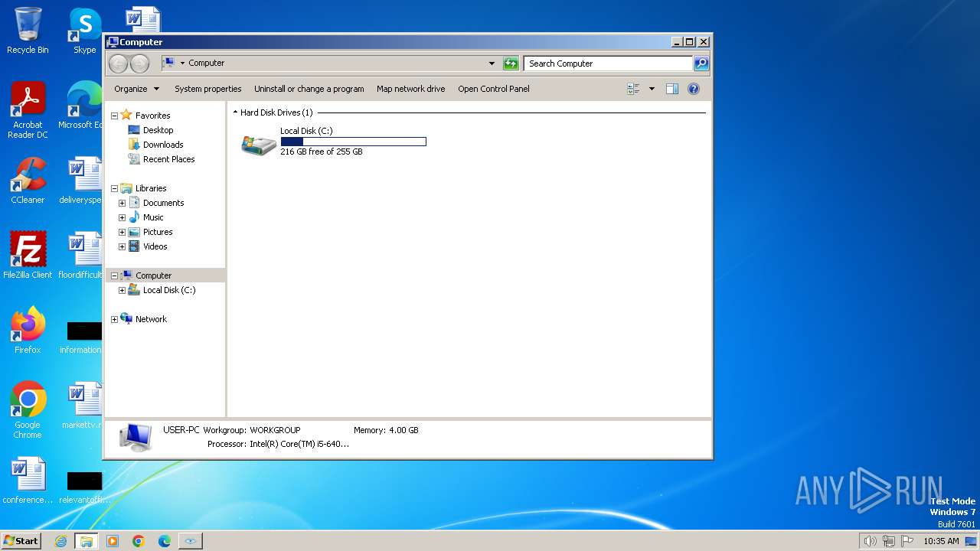Expand the Local Disk (C:) tree node
Viewport: 980px width, 551px height.
click(122, 291)
